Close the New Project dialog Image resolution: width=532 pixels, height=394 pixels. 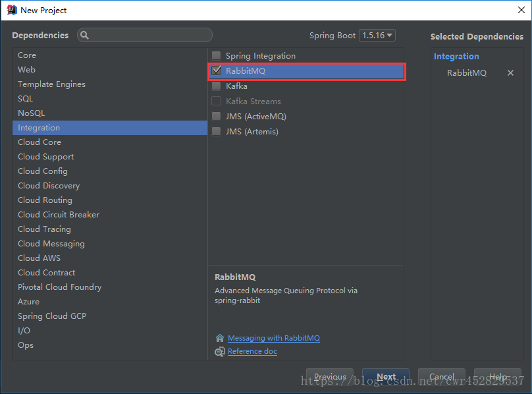point(521,10)
